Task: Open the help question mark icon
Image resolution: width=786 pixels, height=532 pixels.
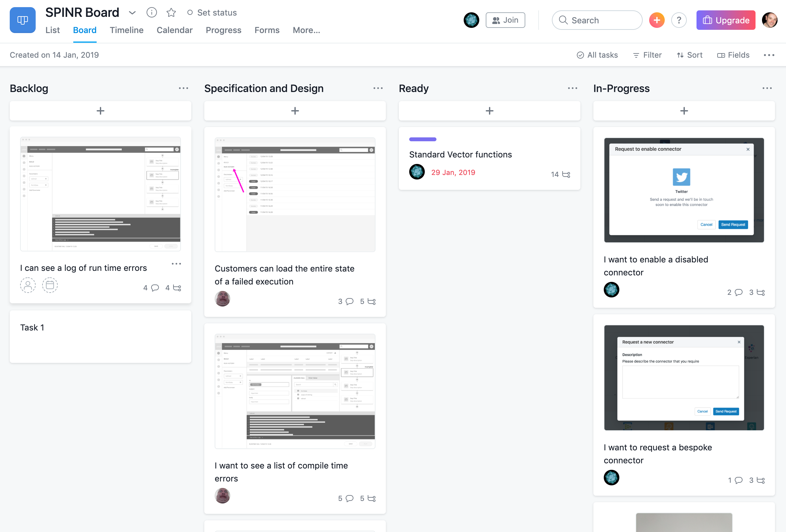Action: pos(679,20)
